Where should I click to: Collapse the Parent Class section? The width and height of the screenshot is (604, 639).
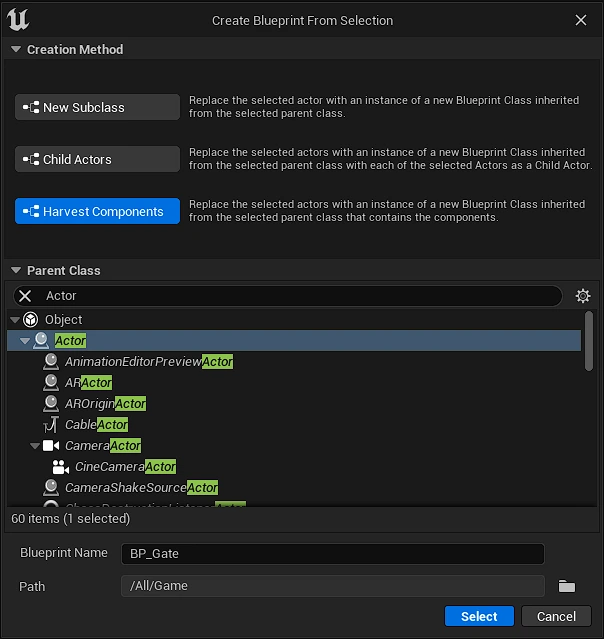[15, 271]
